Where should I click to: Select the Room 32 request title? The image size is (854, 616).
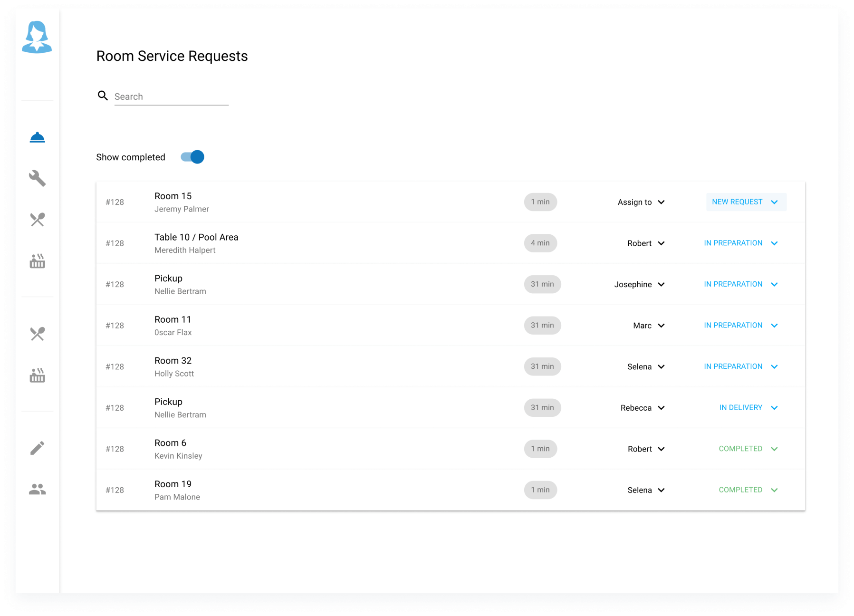click(173, 361)
